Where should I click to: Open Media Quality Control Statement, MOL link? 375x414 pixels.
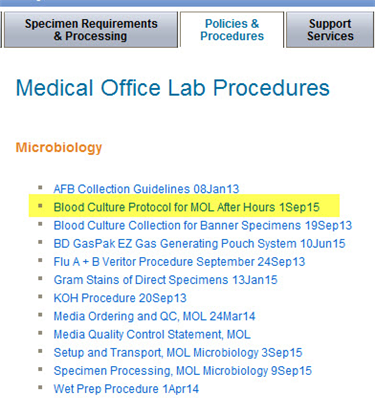152,334
